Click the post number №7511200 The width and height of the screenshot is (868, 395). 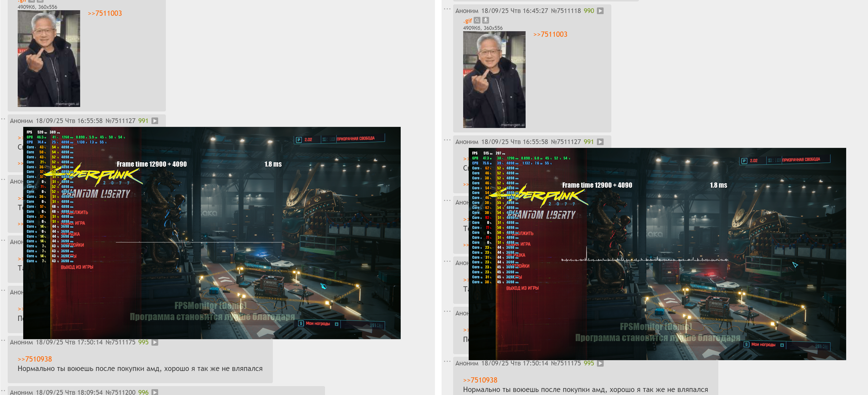pyautogui.click(x=120, y=392)
